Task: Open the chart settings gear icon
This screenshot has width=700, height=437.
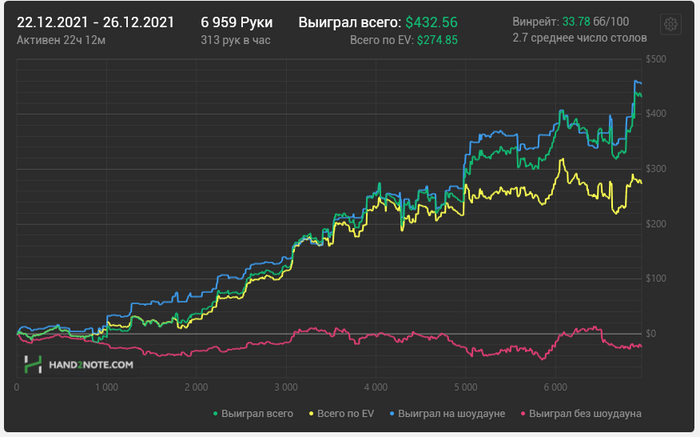Action: click(x=670, y=24)
